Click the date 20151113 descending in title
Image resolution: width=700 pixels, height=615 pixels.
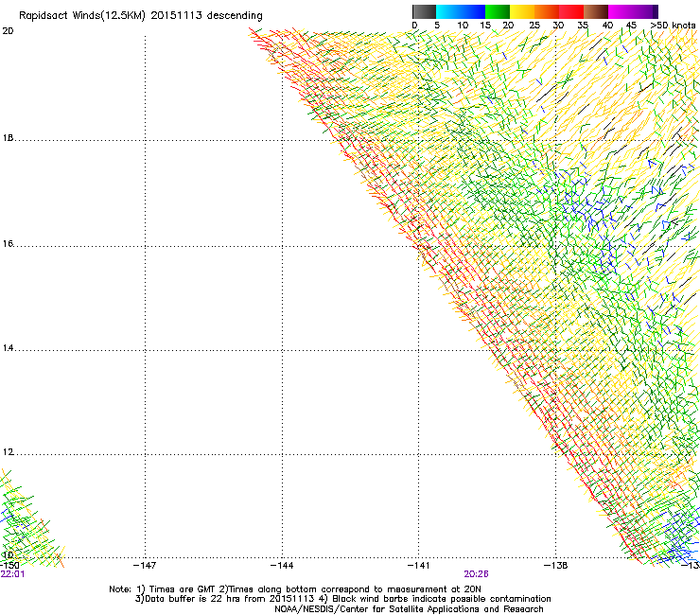click(x=207, y=16)
